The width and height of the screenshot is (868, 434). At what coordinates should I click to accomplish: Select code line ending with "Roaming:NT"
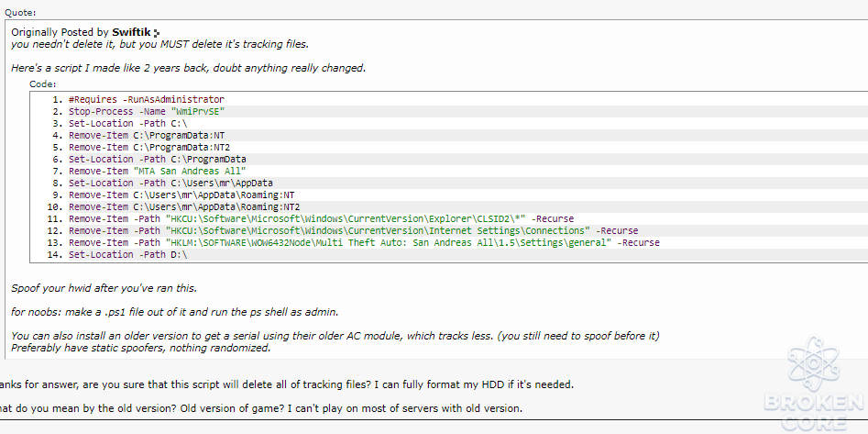click(181, 195)
